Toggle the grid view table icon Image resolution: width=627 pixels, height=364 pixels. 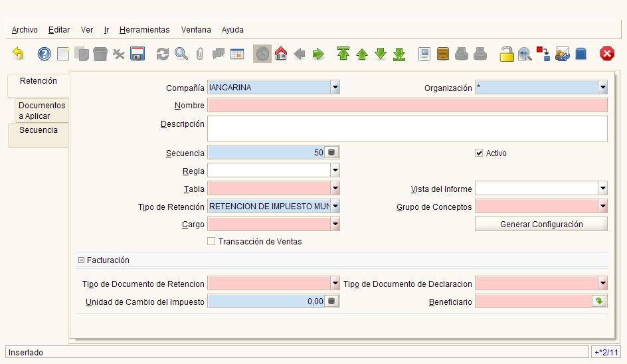[x=237, y=54]
